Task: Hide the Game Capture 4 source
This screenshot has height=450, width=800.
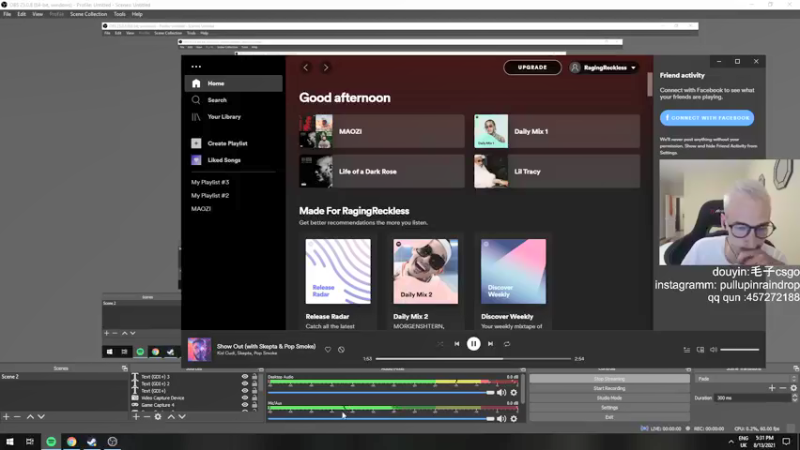Action: pyautogui.click(x=245, y=405)
